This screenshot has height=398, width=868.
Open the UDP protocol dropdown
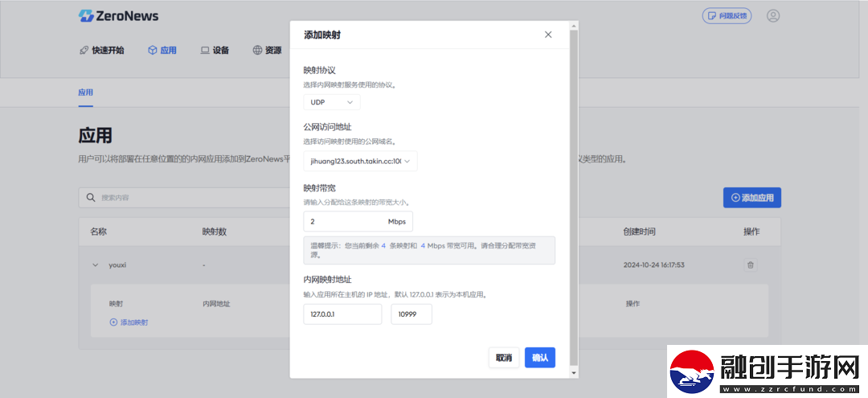click(x=332, y=102)
